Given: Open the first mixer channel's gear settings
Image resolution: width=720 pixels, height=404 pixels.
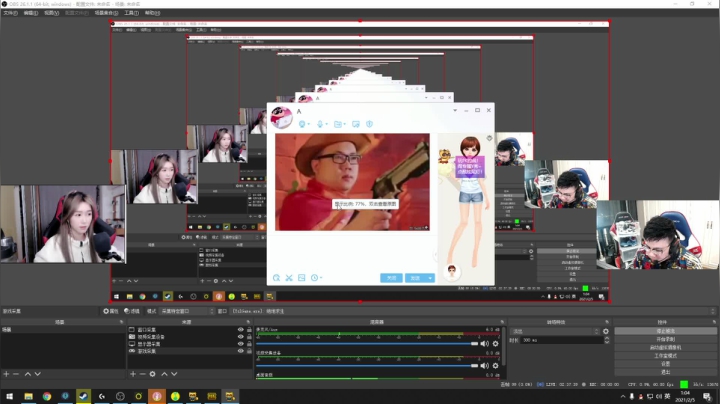Looking at the screenshot, I should [x=495, y=343].
